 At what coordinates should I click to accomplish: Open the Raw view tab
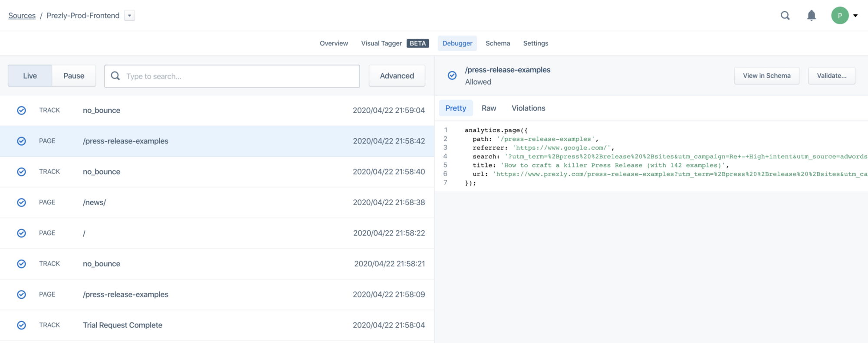(x=489, y=108)
